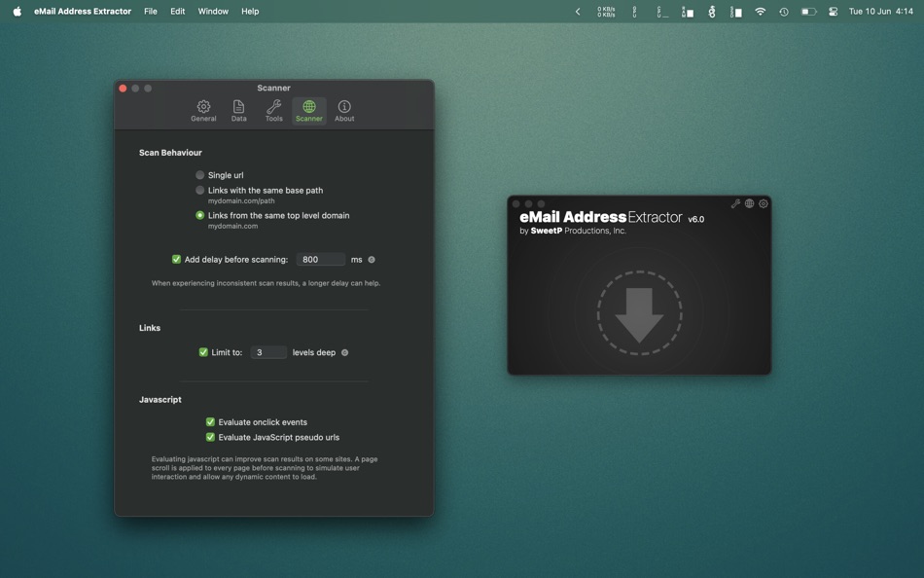Click the info icon beside levels deep
The width and height of the screenshot is (924, 578).
344,352
